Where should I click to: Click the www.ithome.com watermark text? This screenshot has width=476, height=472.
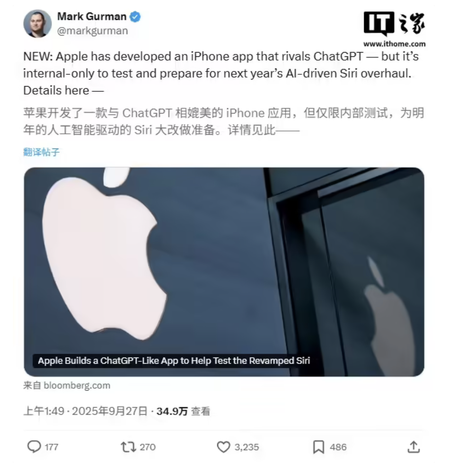[x=394, y=44]
